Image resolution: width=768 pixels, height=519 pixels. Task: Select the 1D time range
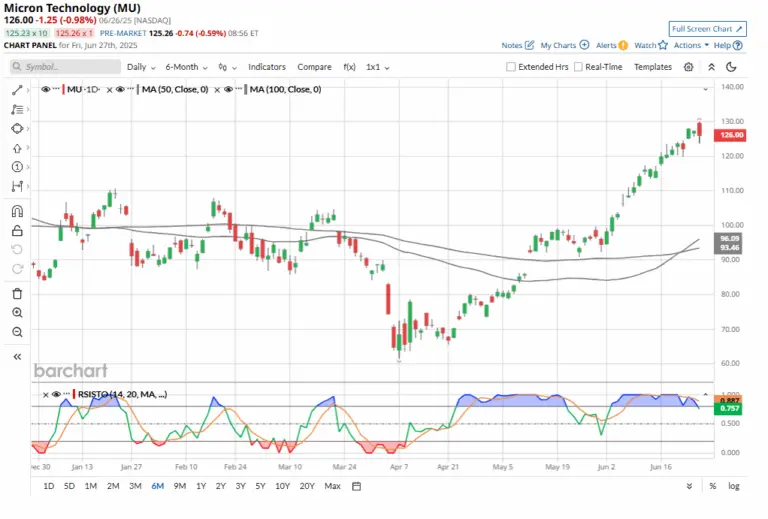point(48,486)
